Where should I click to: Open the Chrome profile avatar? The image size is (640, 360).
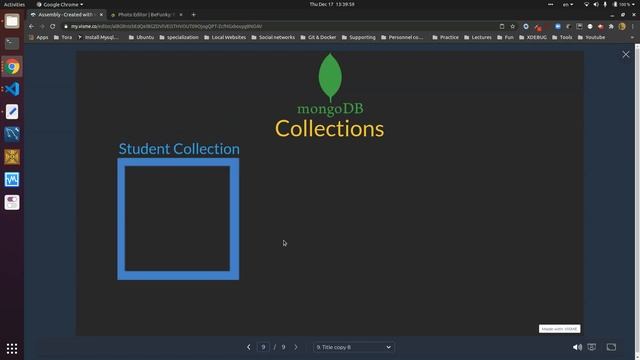tap(622, 26)
